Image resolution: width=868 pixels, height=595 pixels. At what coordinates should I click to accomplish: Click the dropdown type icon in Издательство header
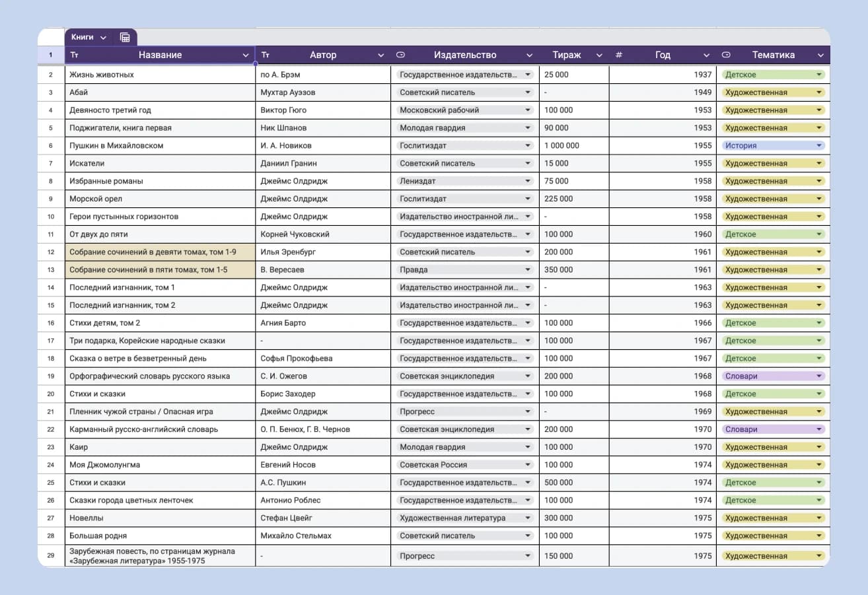click(x=400, y=55)
